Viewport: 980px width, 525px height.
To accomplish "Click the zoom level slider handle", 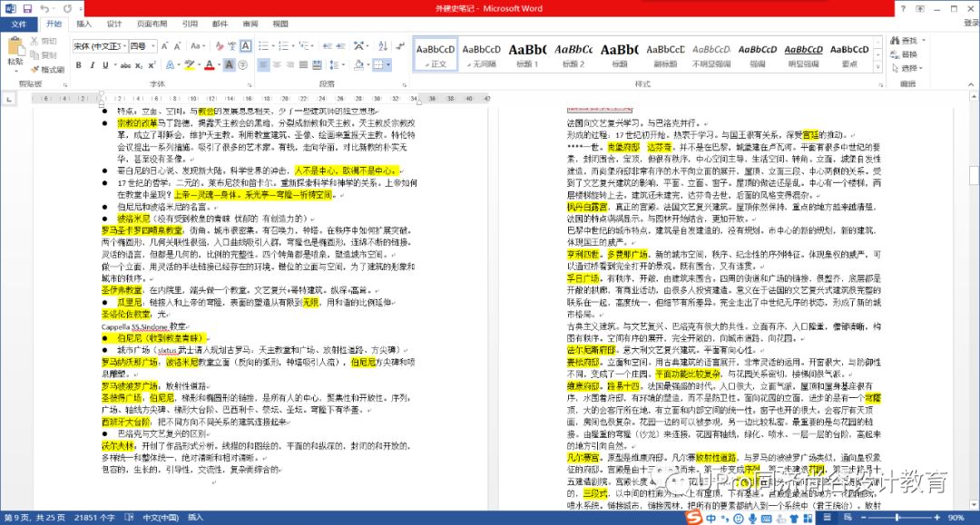I will coord(897,518).
